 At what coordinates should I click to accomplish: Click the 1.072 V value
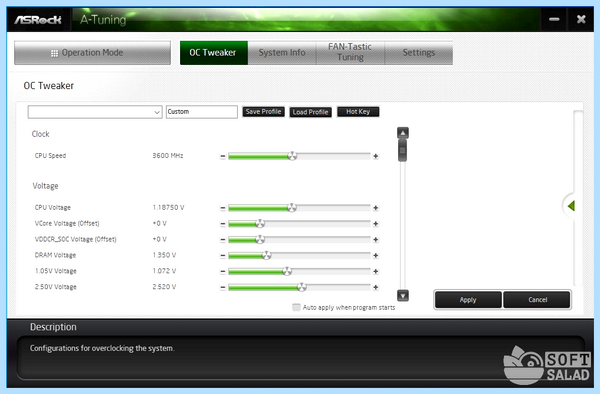[164, 271]
